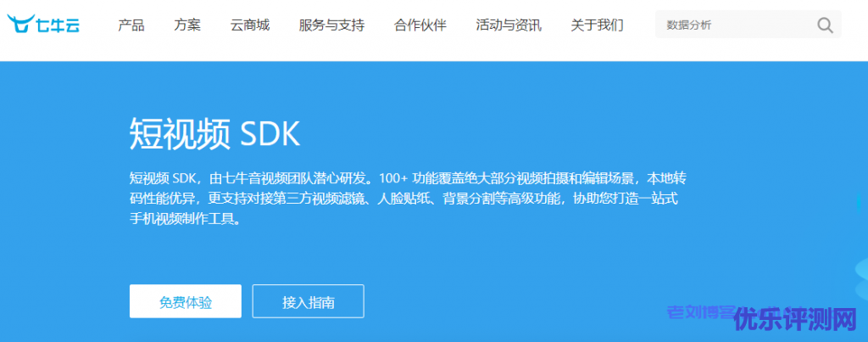The image size is (868, 342).
Task: Open the 服务与支持 menu
Action: point(331,25)
